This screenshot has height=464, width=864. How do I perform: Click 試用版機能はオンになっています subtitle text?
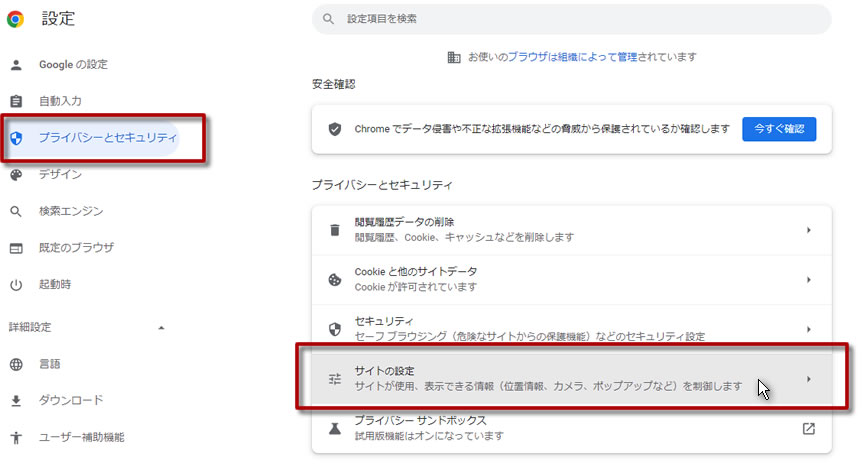pyautogui.click(x=429, y=436)
